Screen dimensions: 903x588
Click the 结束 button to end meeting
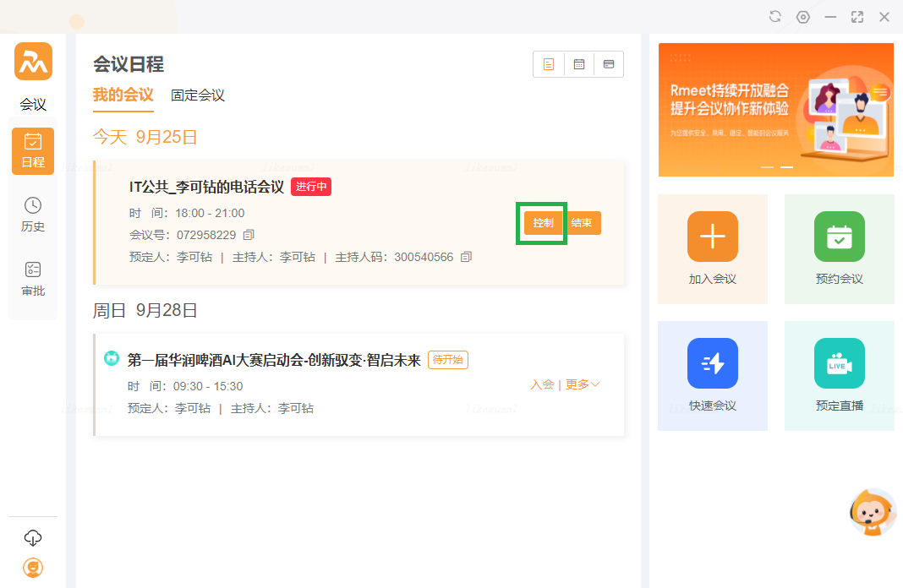tap(582, 223)
